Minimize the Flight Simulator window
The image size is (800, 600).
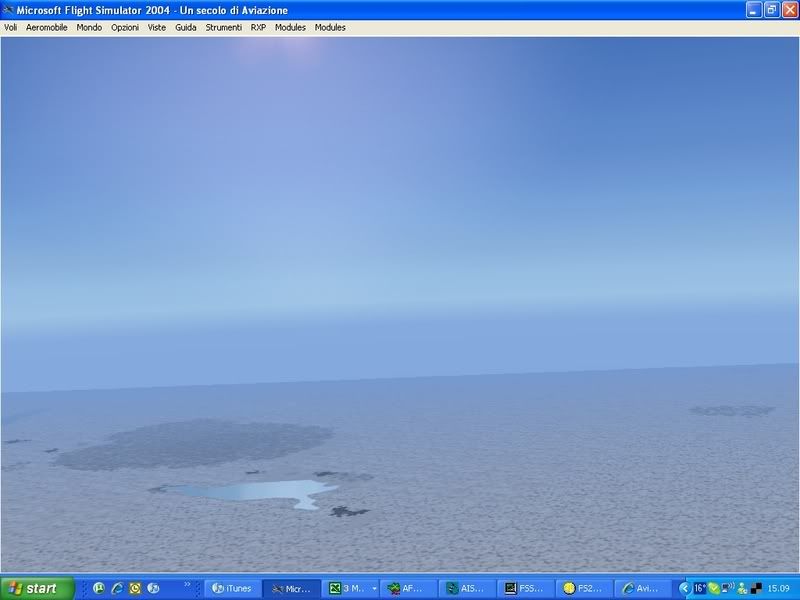coord(754,10)
